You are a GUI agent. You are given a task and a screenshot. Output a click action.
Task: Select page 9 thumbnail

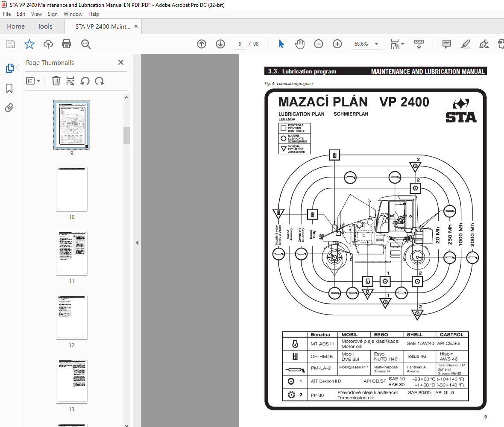(x=72, y=125)
